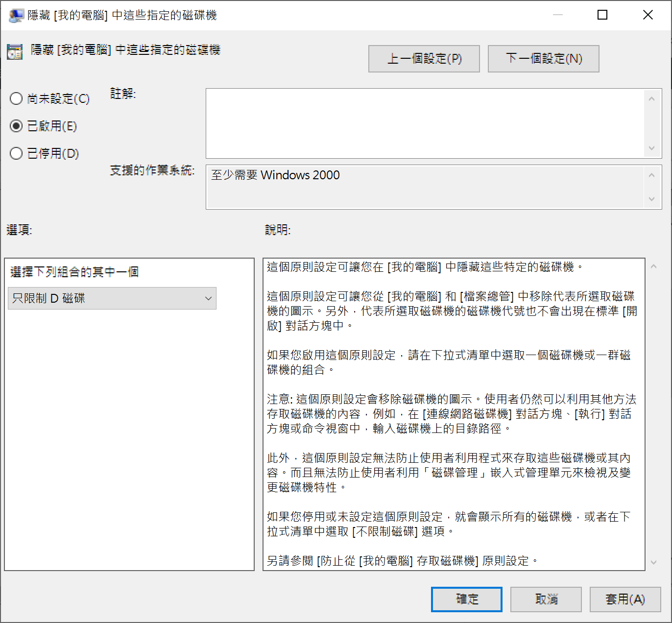Go to 下一個設定(N)
The height and width of the screenshot is (623, 672).
point(544,59)
